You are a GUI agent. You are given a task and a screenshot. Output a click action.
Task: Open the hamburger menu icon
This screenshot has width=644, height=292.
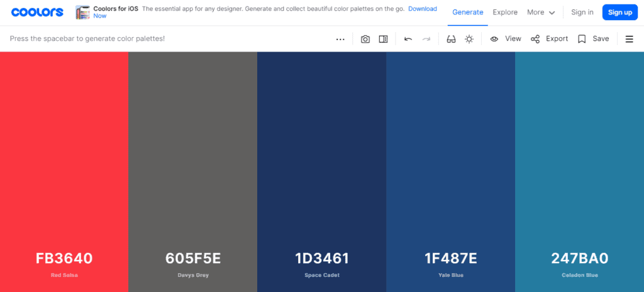(x=629, y=39)
